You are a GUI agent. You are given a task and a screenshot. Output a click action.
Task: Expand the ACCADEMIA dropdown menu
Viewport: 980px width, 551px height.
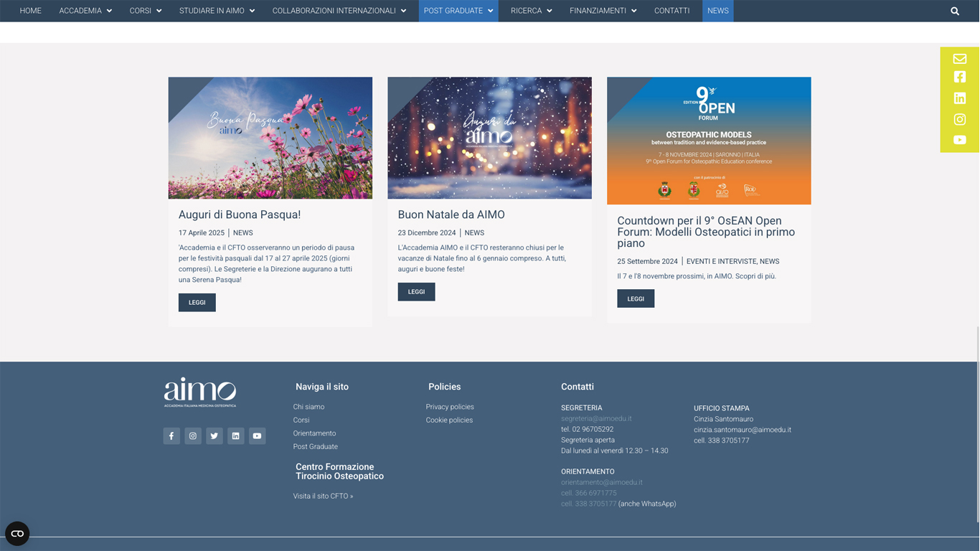tap(85, 11)
